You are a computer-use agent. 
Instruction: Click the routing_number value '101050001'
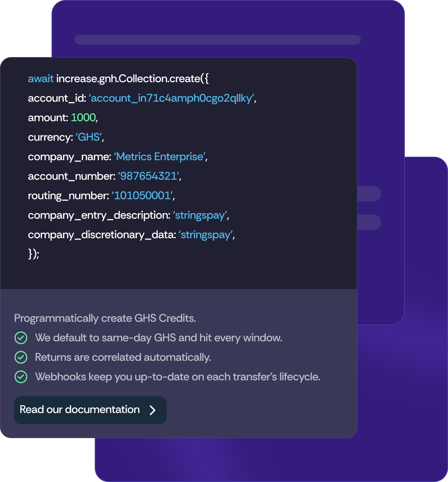(142, 196)
